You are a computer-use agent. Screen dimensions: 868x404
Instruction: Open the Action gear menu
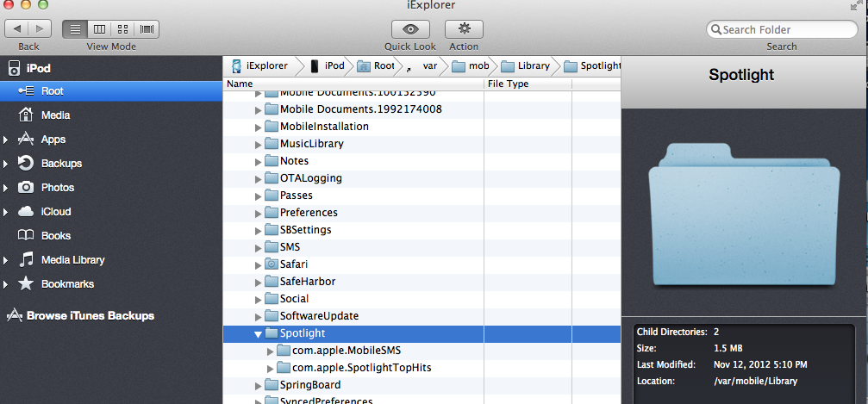[464, 28]
